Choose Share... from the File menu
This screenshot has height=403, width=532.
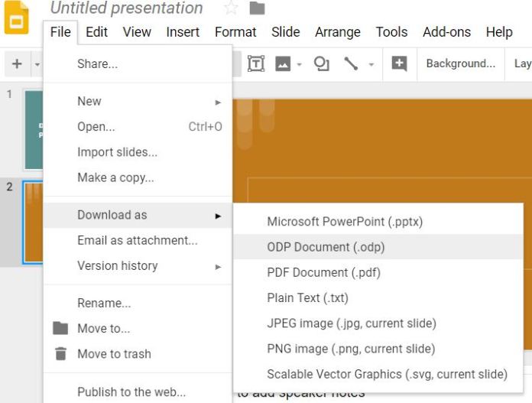138,63
